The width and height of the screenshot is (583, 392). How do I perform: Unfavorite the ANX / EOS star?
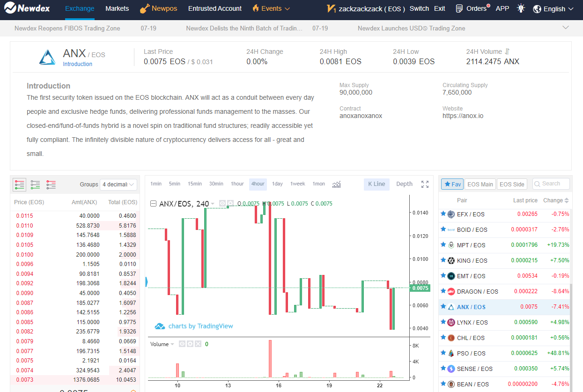pyautogui.click(x=443, y=306)
